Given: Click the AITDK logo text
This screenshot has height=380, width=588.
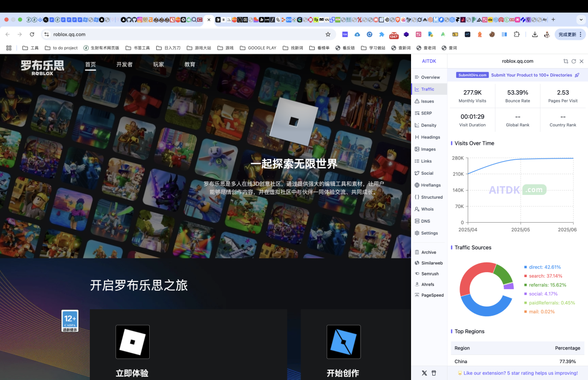Looking at the screenshot, I should [x=429, y=61].
